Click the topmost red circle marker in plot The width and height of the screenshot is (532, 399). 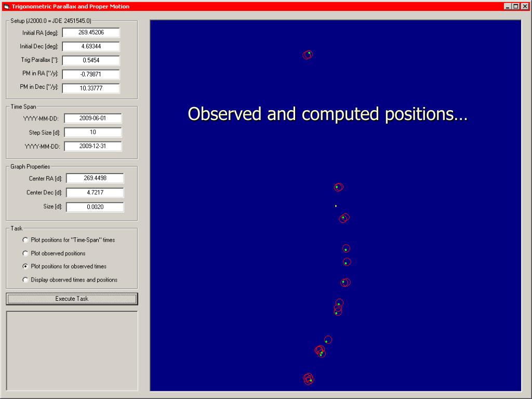(308, 55)
